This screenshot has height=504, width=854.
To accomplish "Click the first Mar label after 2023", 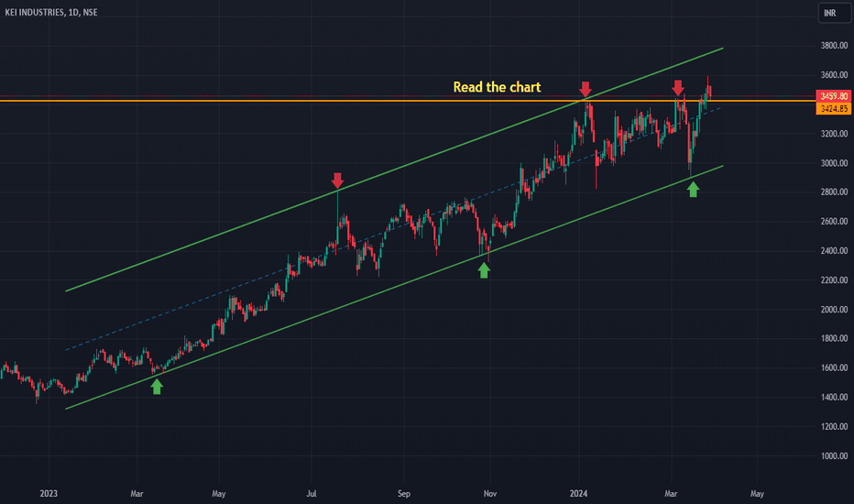I will pyautogui.click(x=137, y=494).
